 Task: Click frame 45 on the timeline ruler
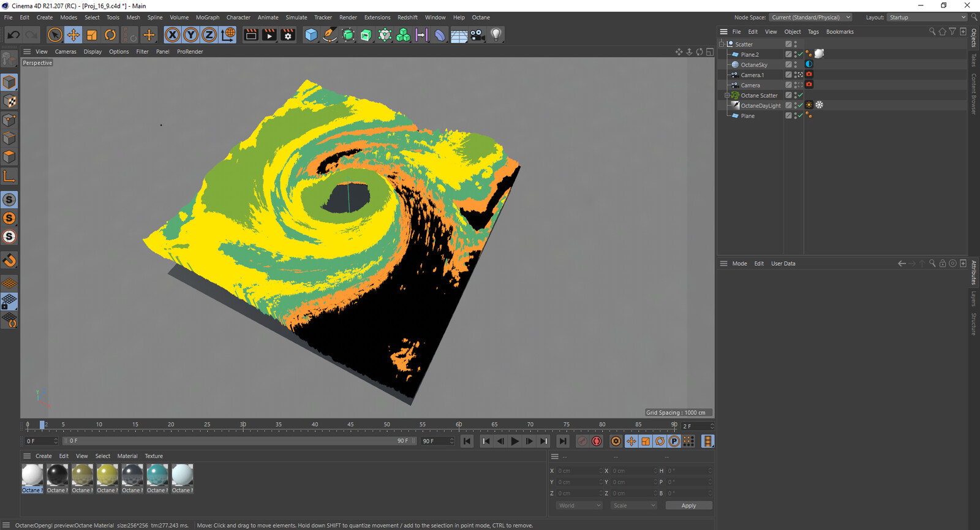point(350,425)
